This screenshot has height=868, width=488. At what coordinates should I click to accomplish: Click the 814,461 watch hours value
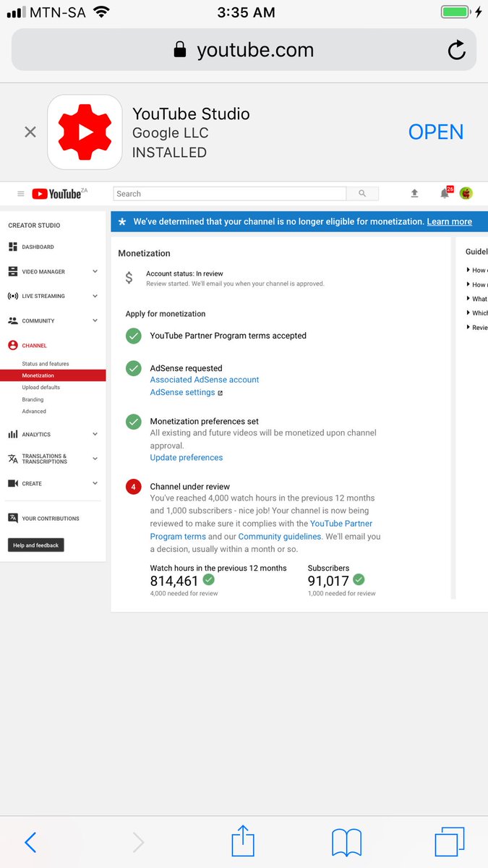coord(174,581)
